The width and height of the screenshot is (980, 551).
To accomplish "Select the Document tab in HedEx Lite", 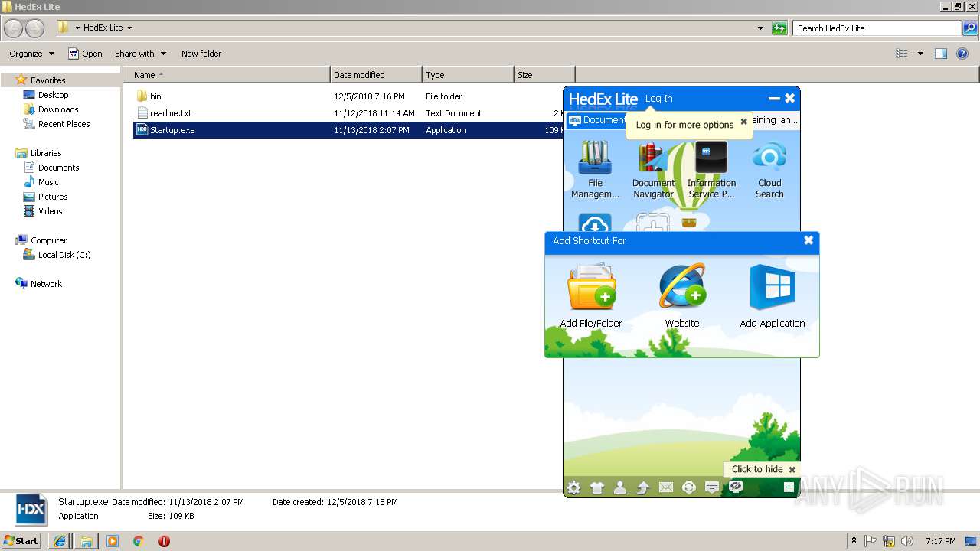I will pyautogui.click(x=597, y=120).
